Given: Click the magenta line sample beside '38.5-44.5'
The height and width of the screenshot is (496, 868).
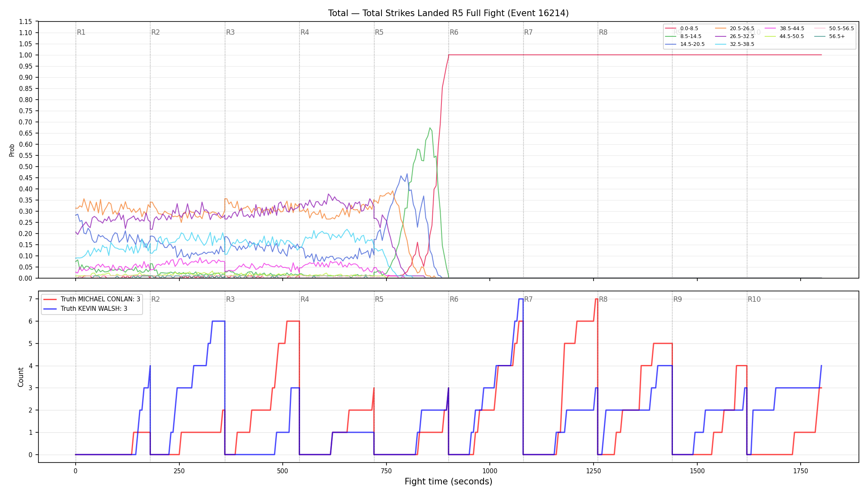Looking at the screenshot, I should coord(770,29).
